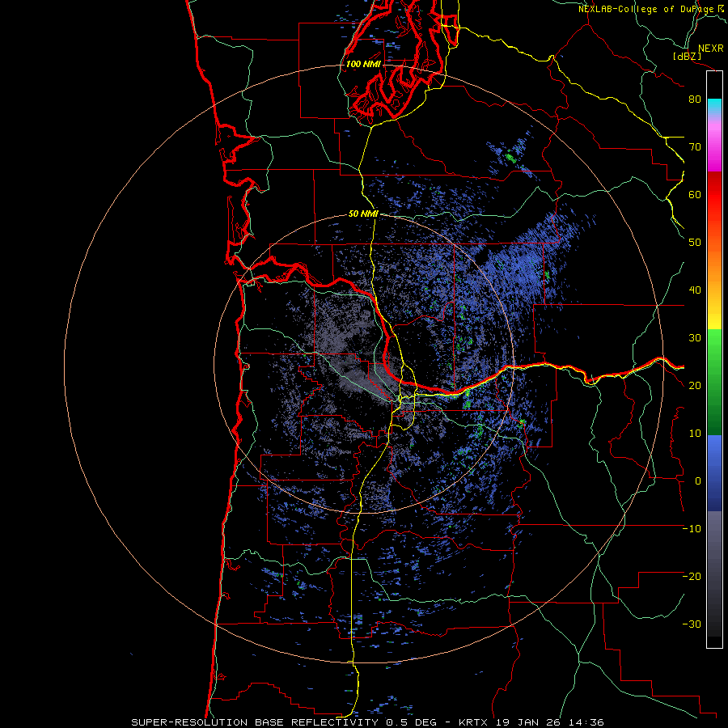Viewport: 728px width, 728px height.
Task: Click the blue segment of the color bar
Action: [x=714, y=473]
